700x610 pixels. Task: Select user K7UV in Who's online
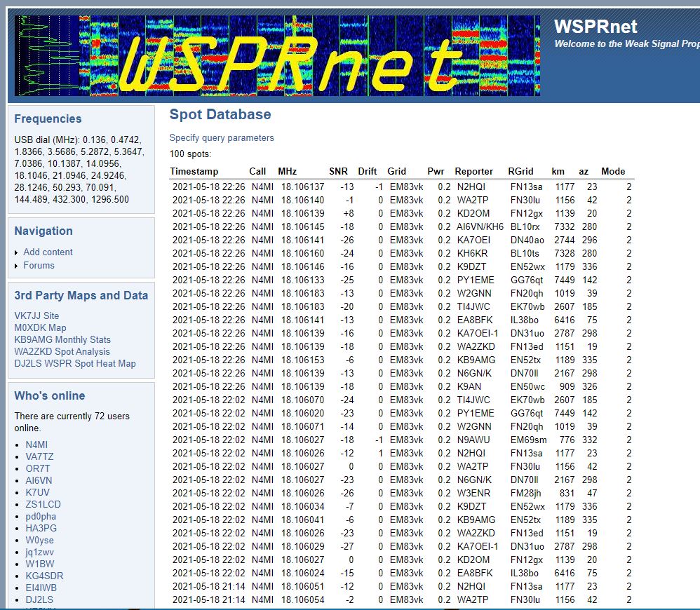pyautogui.click(x=37, y=493)
